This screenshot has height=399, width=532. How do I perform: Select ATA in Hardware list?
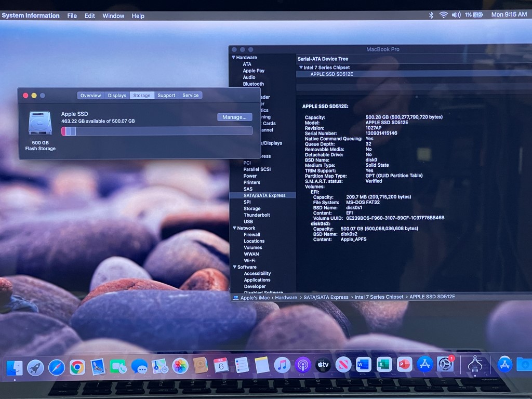pos(247,64)
